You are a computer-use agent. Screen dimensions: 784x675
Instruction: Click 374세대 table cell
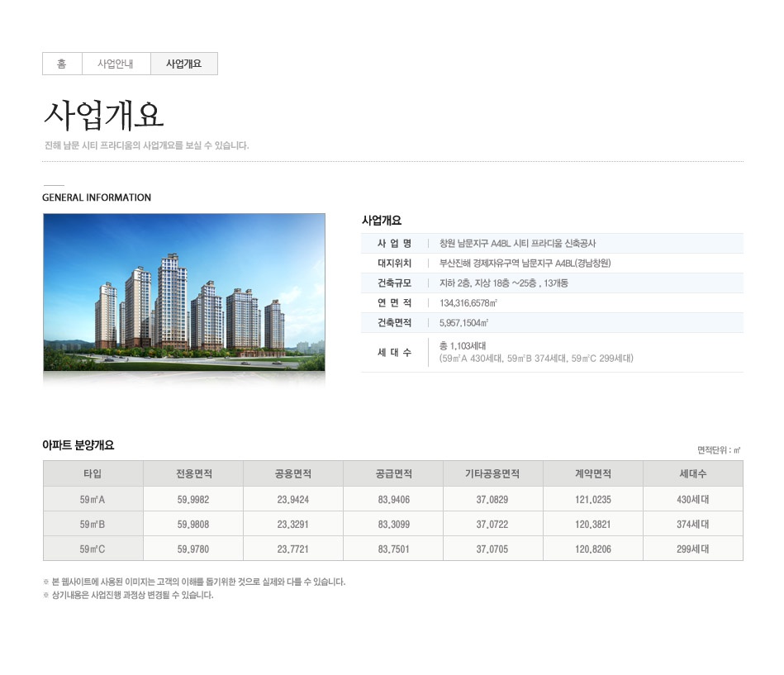[693, 524]
